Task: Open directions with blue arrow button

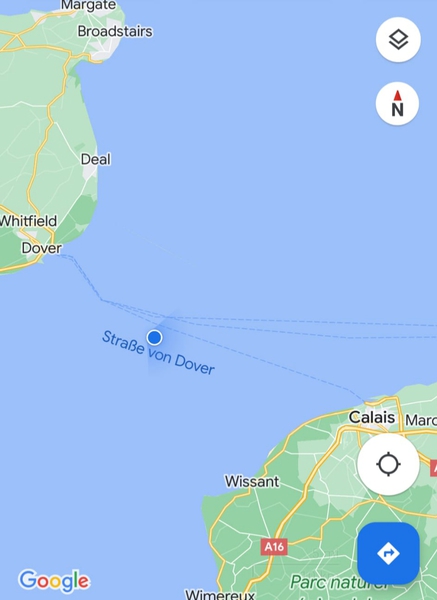Action: [x=388, y=553]
